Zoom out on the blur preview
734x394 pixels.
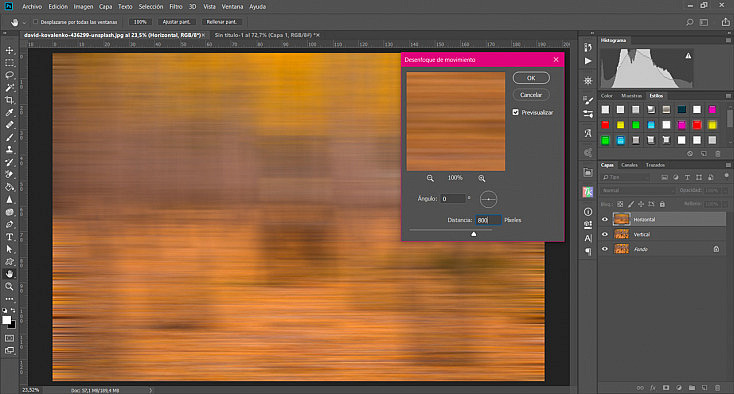click(x=430, y=178)
